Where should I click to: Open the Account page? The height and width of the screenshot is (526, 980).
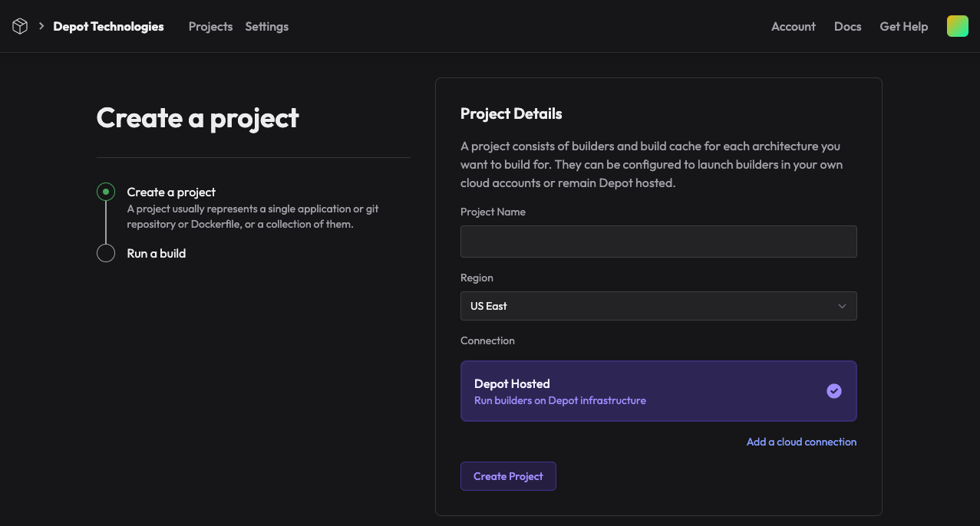[793, 26]
